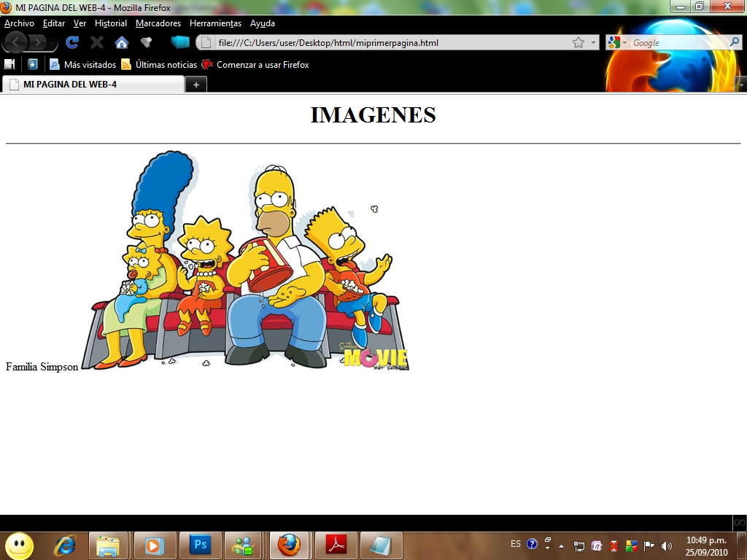
Task: Open the Google search engine selector dropdown
Action: pos(617,43)
